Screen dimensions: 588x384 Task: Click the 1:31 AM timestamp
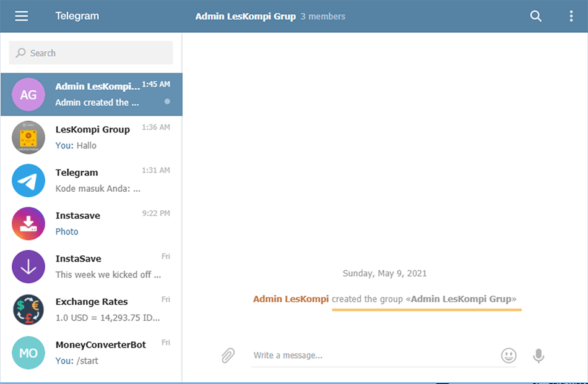pyautogui.click(x=156, y=171)
